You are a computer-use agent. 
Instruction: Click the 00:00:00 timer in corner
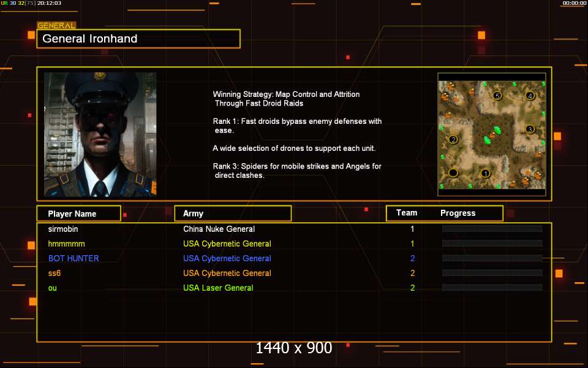point(574,3)
